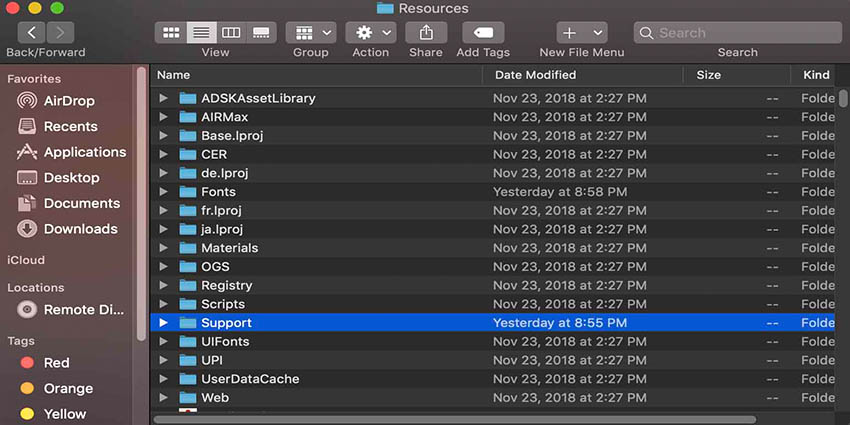The image size is (850, 425).
Task: Open Applications in the sidebar
Action: 84,152
